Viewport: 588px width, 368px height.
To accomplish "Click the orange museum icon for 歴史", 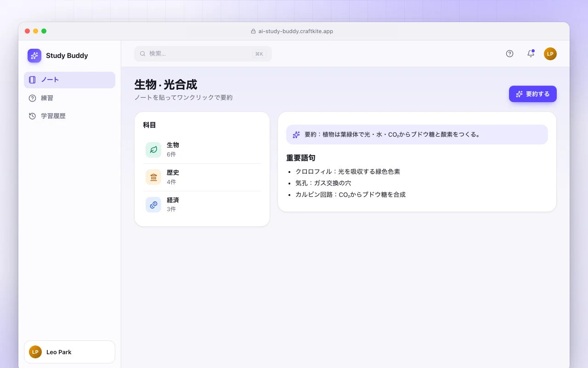I will tap(153, 177).
